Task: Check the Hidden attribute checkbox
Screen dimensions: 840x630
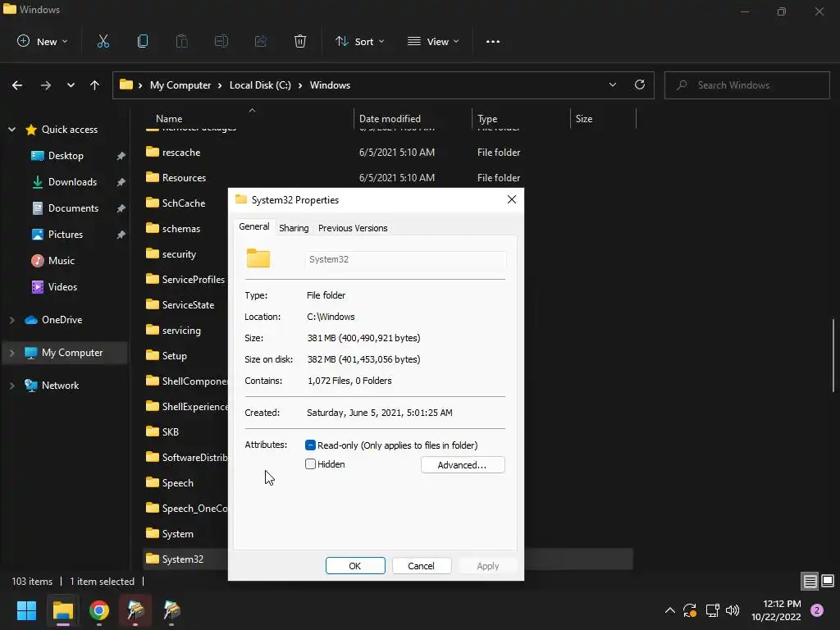Action: coord(310,464)
